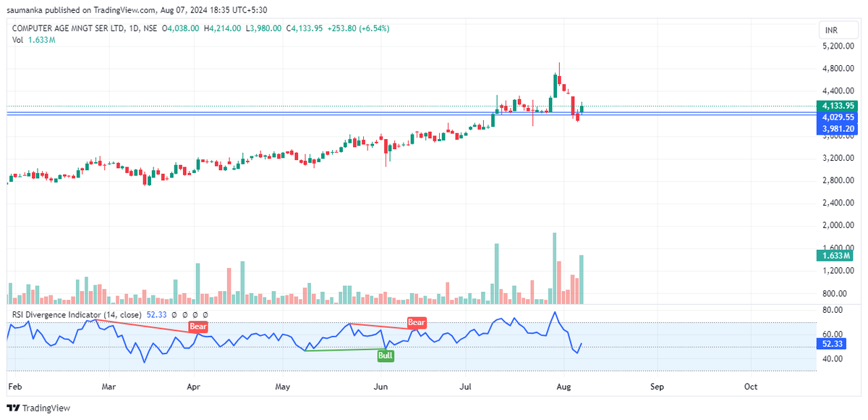Screen dimensions: 868x420
Task: Click the Oct time axis label
Action: pos(751,387)
